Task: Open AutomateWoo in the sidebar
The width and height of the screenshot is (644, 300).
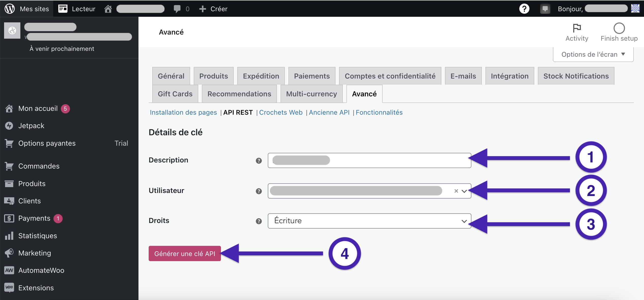Action: 41,270
